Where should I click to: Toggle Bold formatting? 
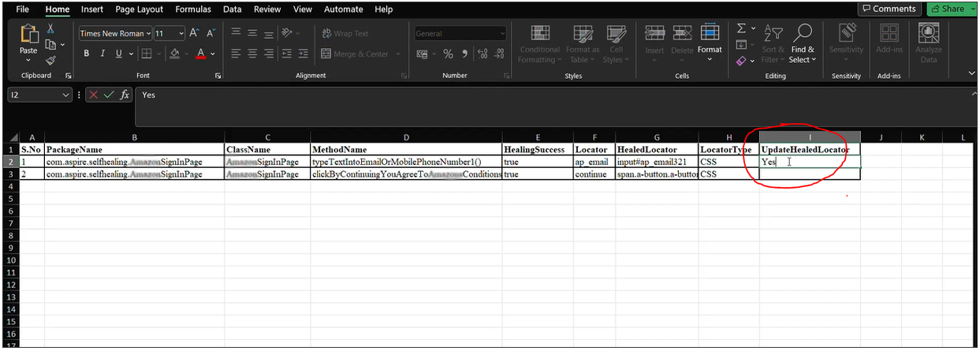tap(86, 54)
